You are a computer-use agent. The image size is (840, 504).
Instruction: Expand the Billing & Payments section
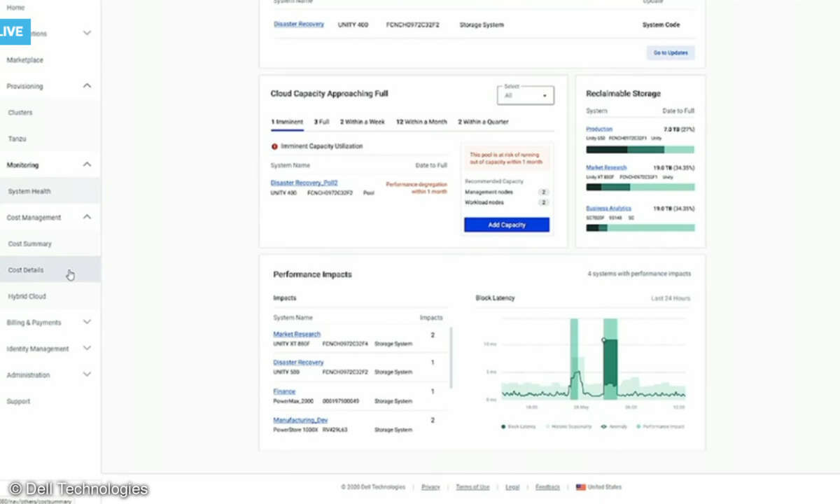(x=87, y=323)
